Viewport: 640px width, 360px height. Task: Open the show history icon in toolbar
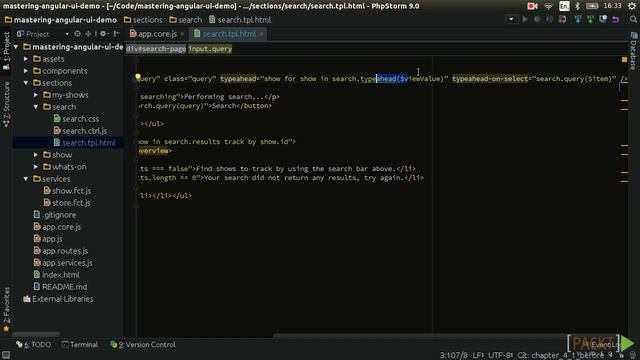pyautogui.click(x=603, y=19)
